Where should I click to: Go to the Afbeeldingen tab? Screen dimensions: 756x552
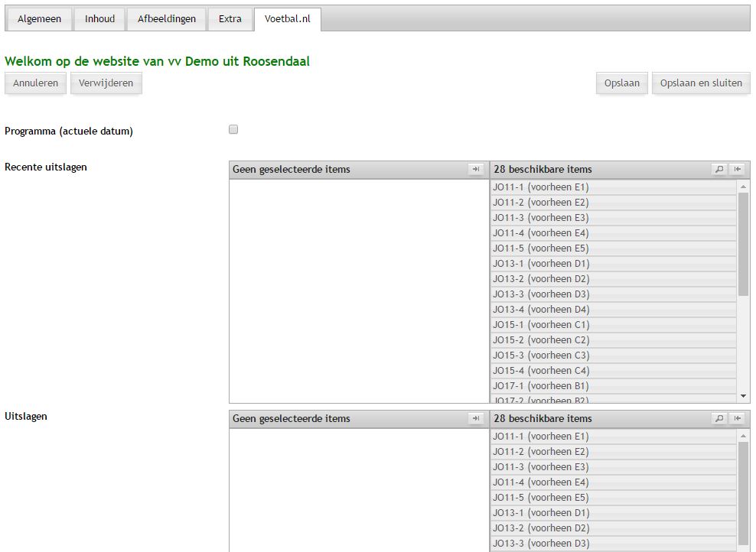167,19
